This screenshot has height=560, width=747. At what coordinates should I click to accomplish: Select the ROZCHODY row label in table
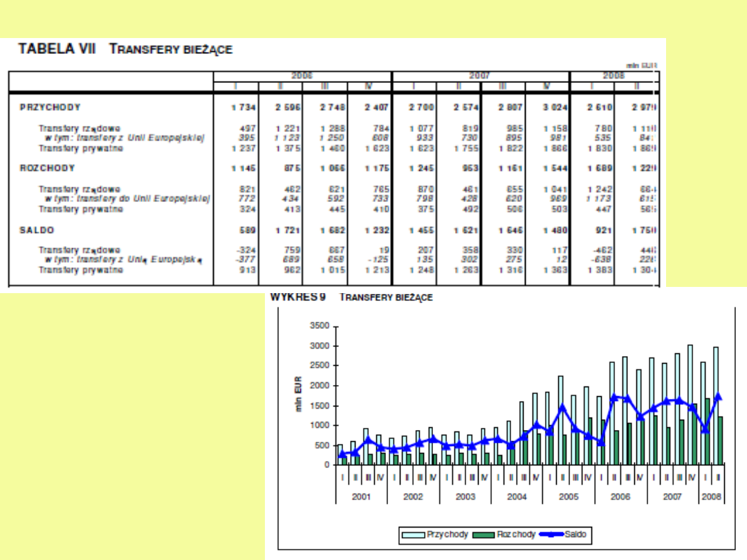pos(47,168)
